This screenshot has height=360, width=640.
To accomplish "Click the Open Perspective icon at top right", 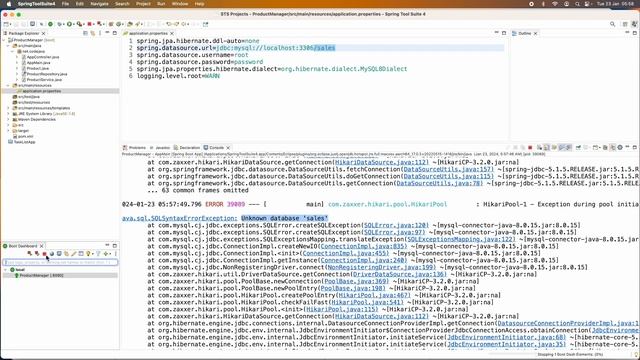I will pyautogui.click(x=625, y=24).
